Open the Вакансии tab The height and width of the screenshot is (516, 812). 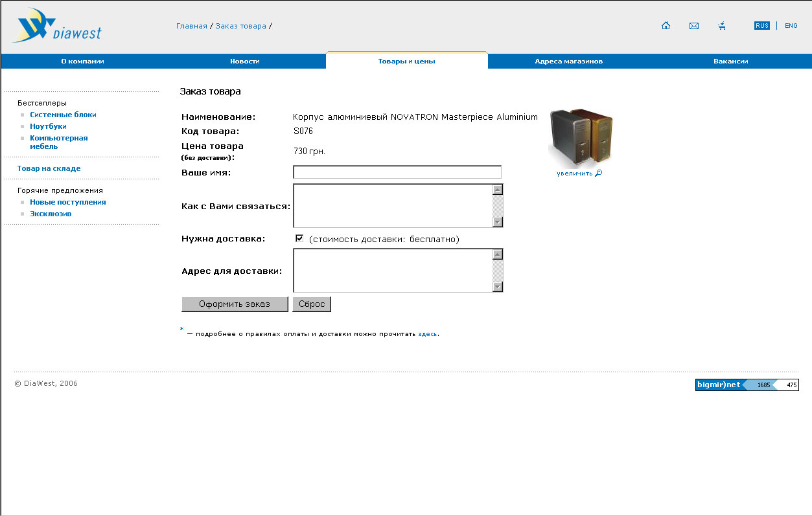tap(731, 62)
